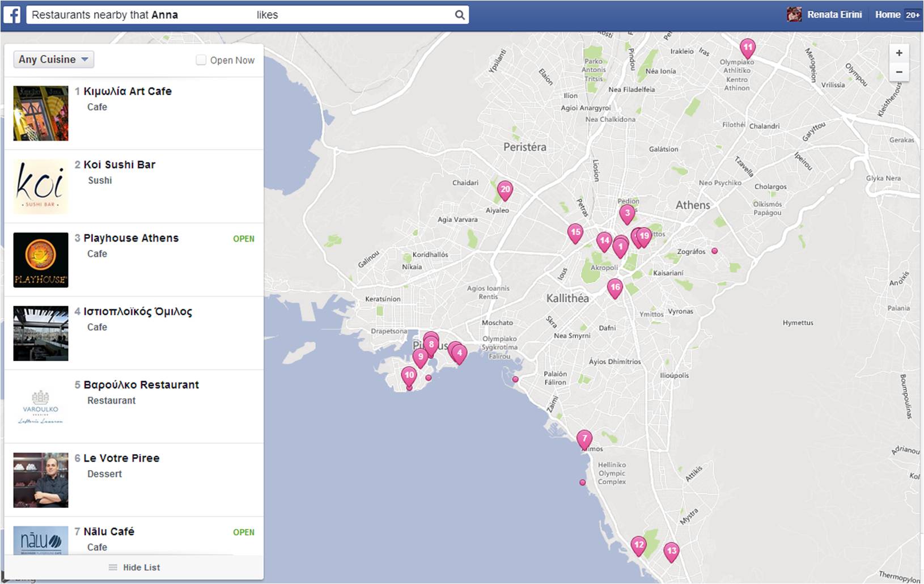The width and height of the screenshot is (924, 584).
Task: Click the Koi Sushi Bar logo thumbnail
Action: [41, 187]
